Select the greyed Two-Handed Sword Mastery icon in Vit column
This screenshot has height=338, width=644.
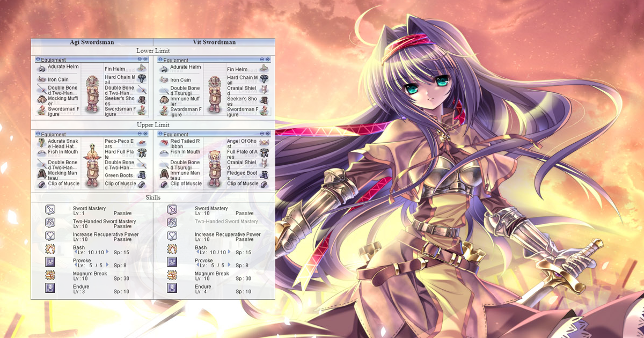(x=172, y=222)
